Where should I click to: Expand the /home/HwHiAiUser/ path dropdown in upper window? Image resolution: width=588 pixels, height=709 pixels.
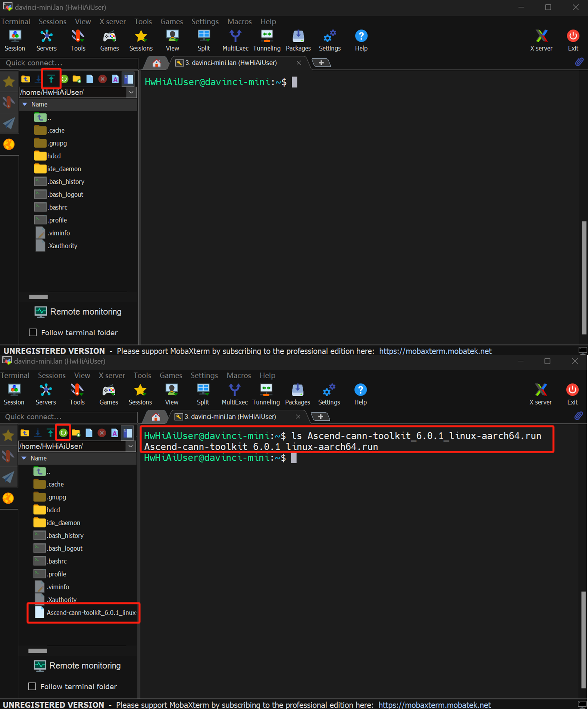click(131, 92)
